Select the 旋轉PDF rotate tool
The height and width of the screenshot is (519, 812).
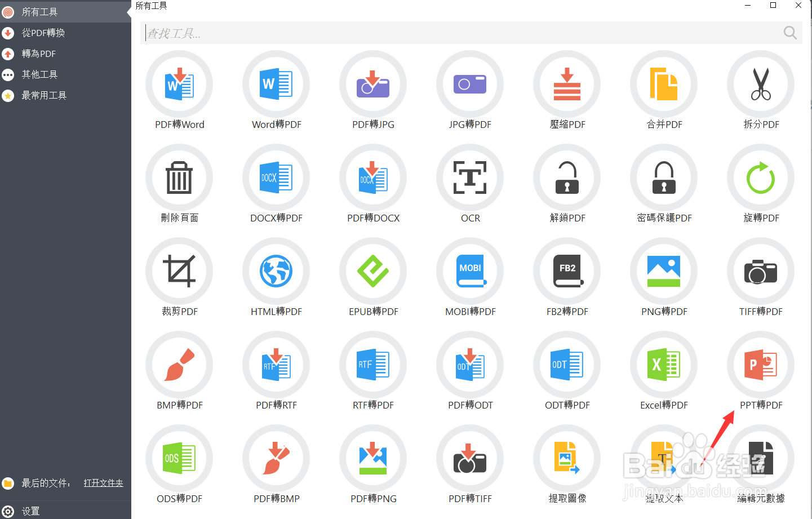761,178
